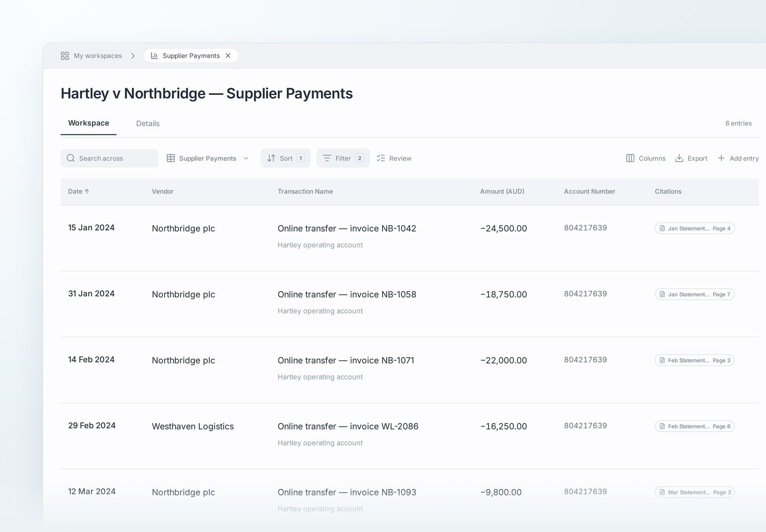Export the table data
Screen dimensions: 766x532
pyautogui.click(x=691, y=158)
